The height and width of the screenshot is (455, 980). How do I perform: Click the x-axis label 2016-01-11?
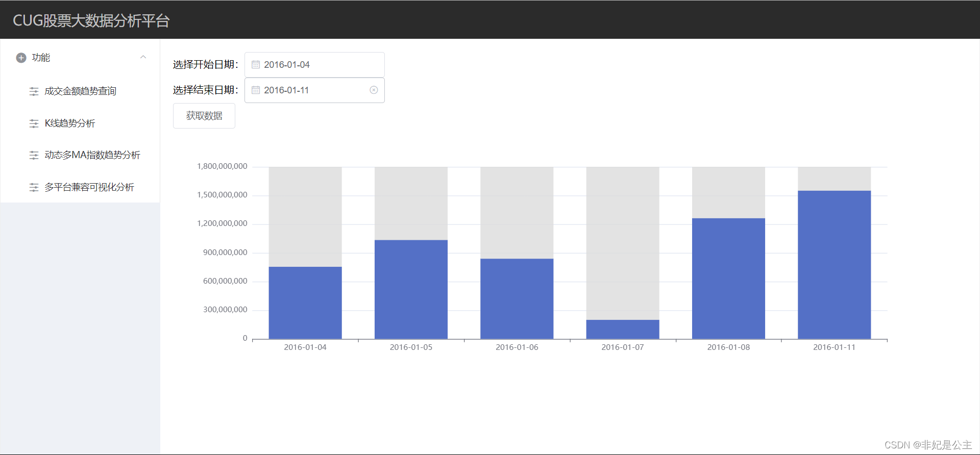pos(835,347)
